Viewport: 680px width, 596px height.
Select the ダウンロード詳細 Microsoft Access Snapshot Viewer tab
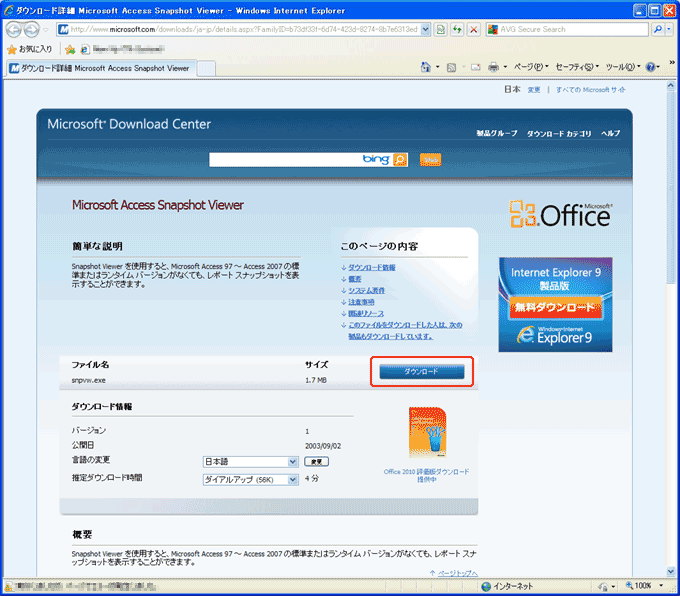tap(101, 68)
